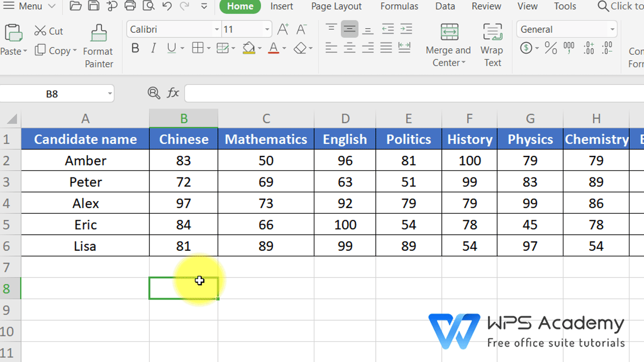The height and width of the screenshot is (362, 644).
Task: Click the Increase Indent icon
Action: (x=406, y=29)
